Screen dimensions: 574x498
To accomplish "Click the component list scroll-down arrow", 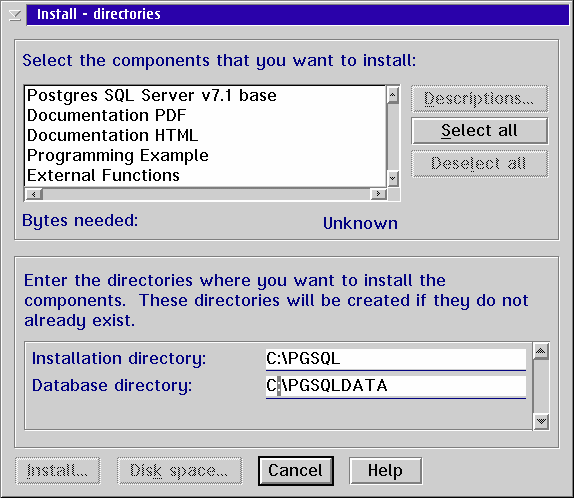I will [x=393, y=178].
